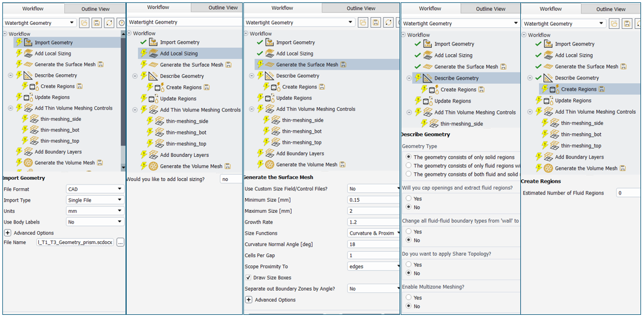Image resolution: width=644 pixels, height=319 pixels.
Task: Click save icon beside Generate the Surface Mesh in Describe Geometry panel
Action: 504,67
